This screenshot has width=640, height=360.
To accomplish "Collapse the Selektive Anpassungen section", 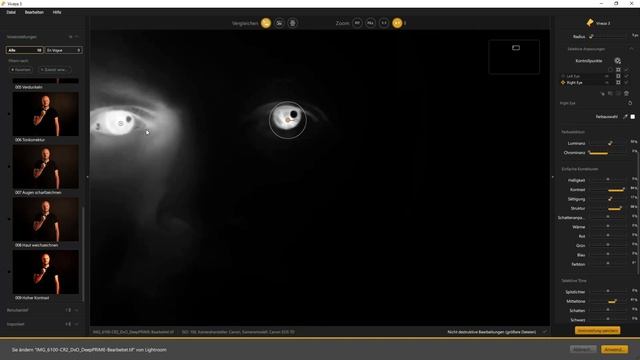I will [631, 49].
